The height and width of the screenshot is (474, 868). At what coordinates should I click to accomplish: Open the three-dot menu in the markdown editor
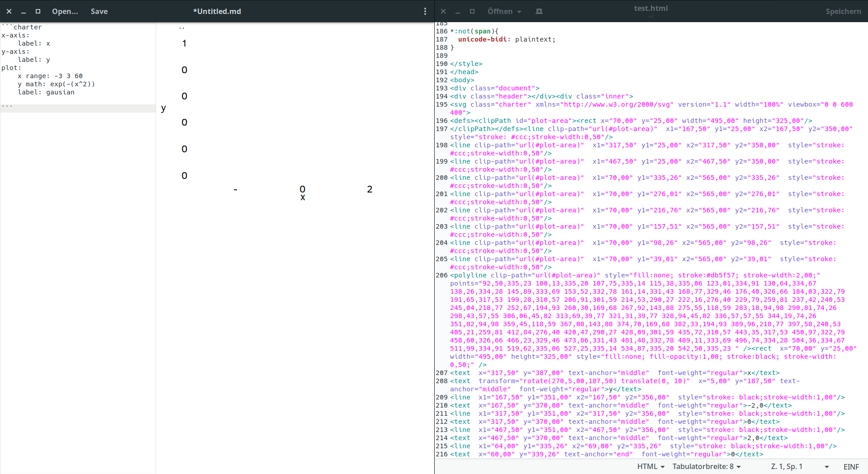pos(425,11)
